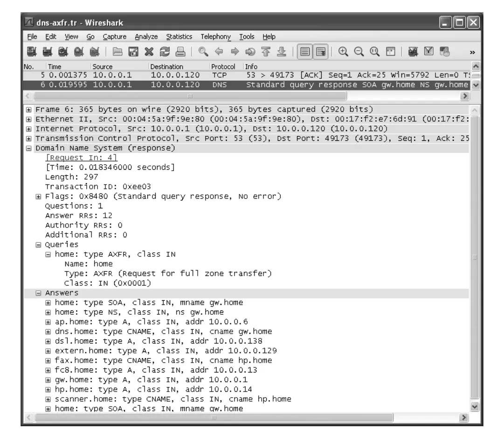This screenshot has width=504, height=434.
Task: Reload the capture file icon
Action: click(165, 51)
